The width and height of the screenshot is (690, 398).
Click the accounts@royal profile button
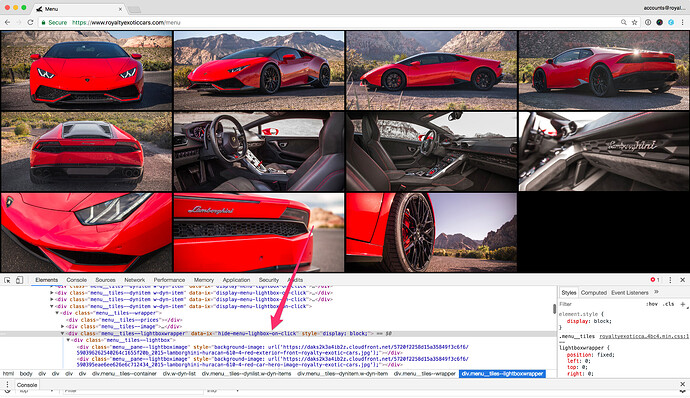click(664, 8)
